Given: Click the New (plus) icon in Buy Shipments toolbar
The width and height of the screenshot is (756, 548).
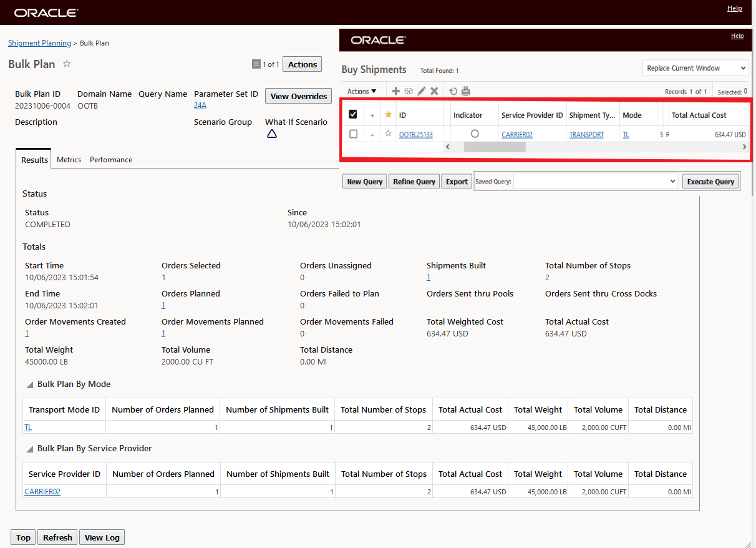Looking at the screenshot, I should coord(395,91).
